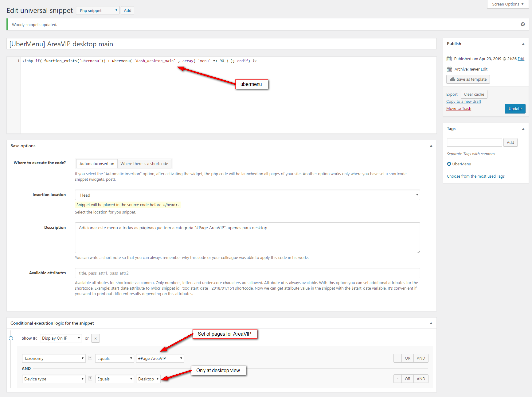Remove the UberMenu tag
The image size is (532, 397).
(449, 164)
